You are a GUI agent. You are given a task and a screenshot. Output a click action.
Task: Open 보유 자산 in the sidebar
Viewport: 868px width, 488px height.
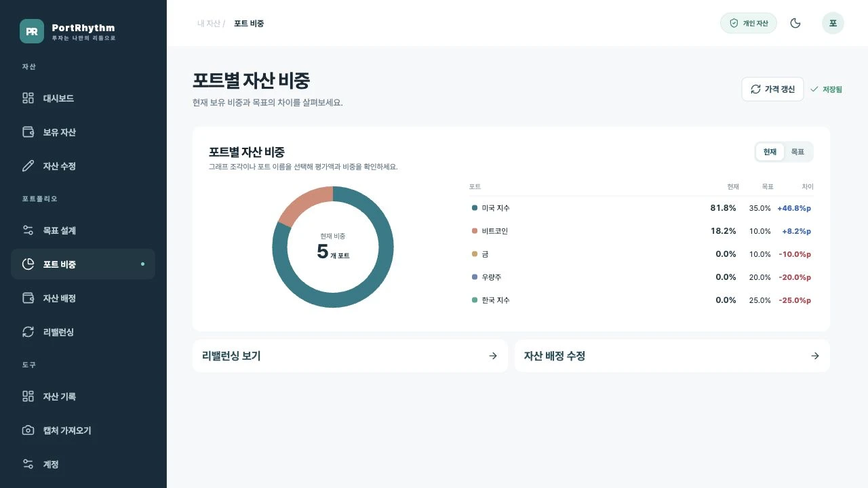pyautogui.click(x=83, y=132)
